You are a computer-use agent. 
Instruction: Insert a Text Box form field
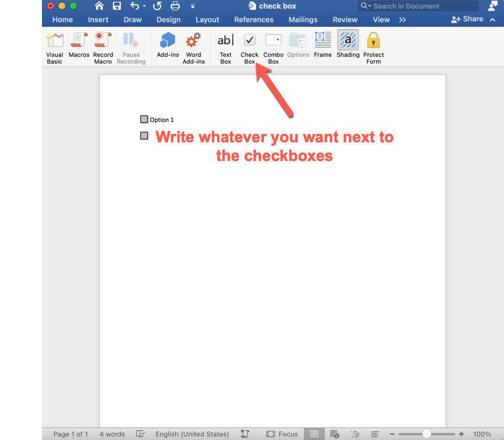(225, 48)
